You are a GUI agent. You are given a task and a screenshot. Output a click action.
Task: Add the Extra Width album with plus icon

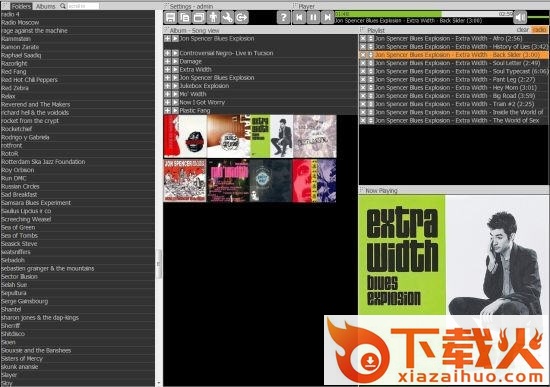tap(167, 69)
